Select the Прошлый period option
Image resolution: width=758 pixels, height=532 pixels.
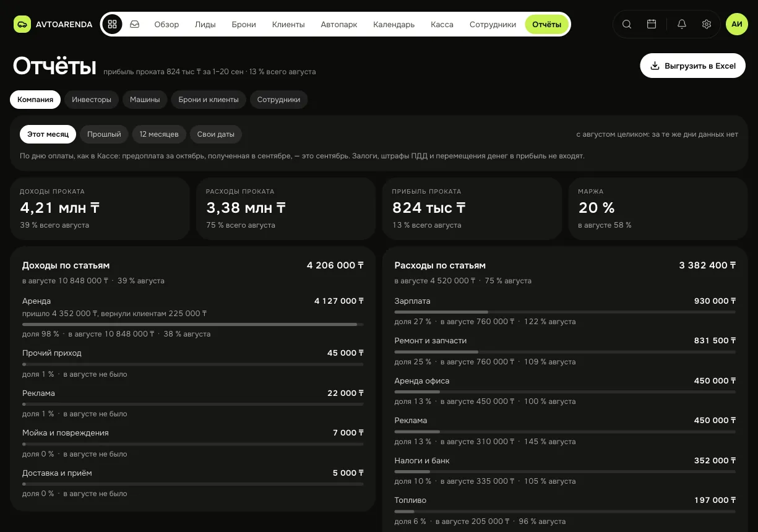(x=104, y=134)
